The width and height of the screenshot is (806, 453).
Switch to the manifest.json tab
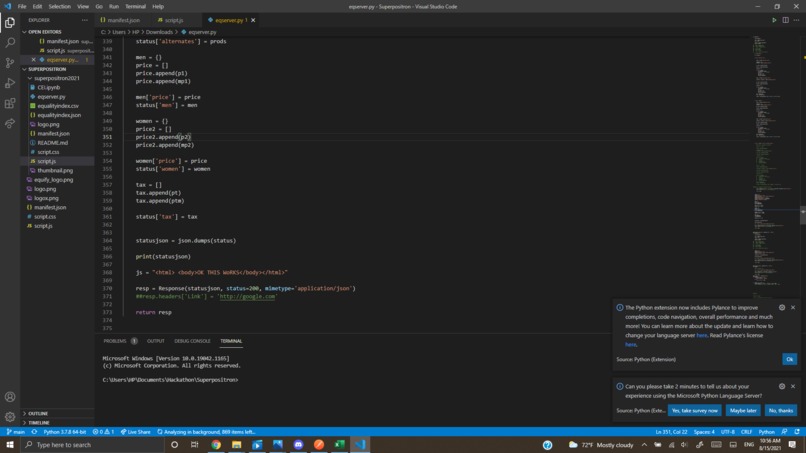(x=121, y=20)
